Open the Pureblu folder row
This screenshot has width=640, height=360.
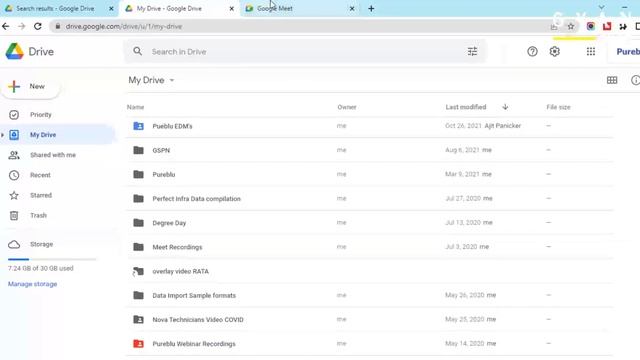point(369,174)
